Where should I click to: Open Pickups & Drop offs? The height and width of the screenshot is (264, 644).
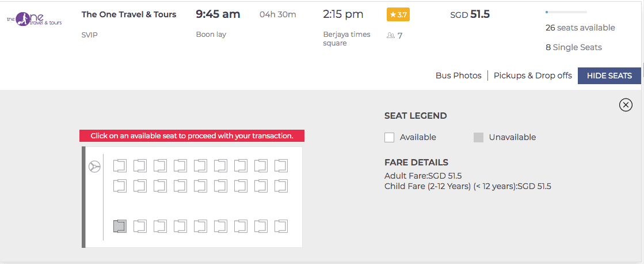(533, 76)
